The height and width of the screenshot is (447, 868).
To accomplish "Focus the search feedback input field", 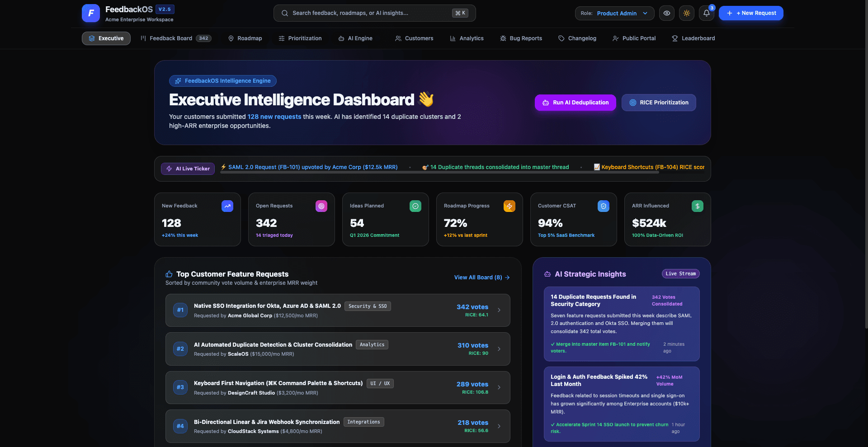I will 374,13.
